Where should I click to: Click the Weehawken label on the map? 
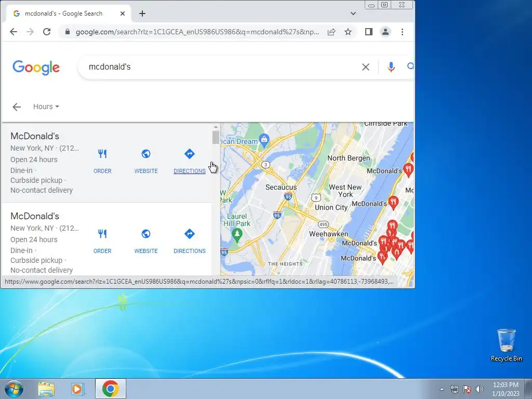tap(328, 234)
